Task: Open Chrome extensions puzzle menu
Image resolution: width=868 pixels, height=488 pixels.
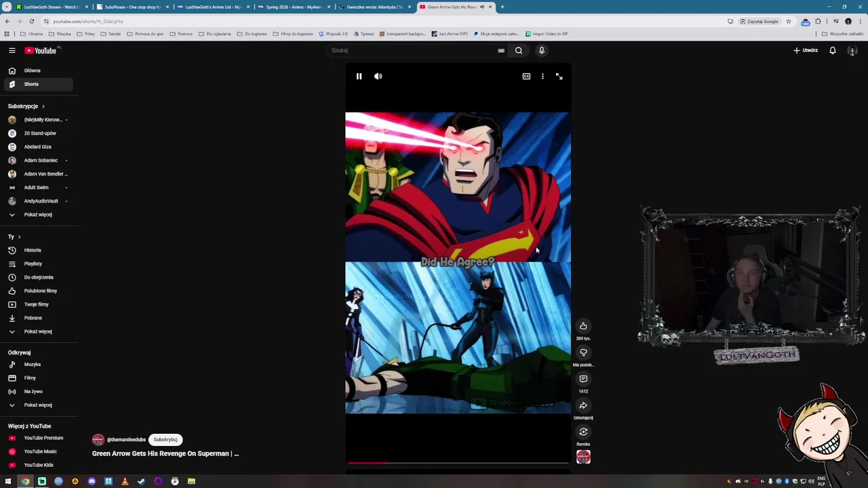Action: (x=818, y=21)
